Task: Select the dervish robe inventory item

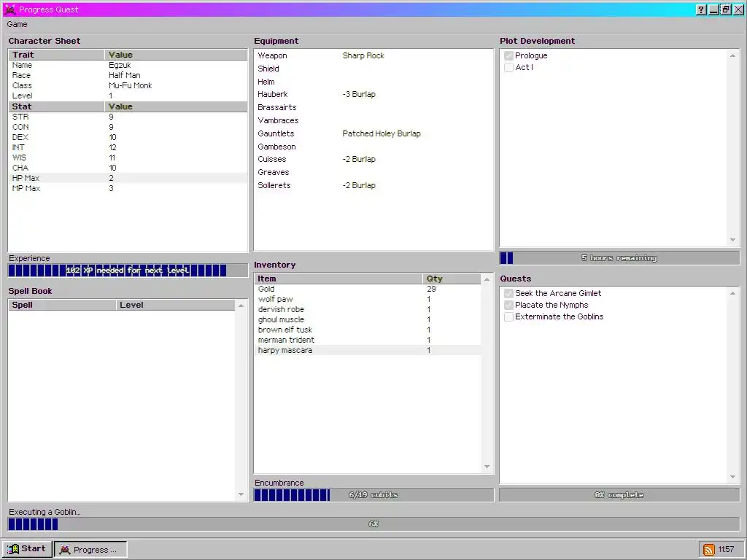Action: (x=368, y=309)
